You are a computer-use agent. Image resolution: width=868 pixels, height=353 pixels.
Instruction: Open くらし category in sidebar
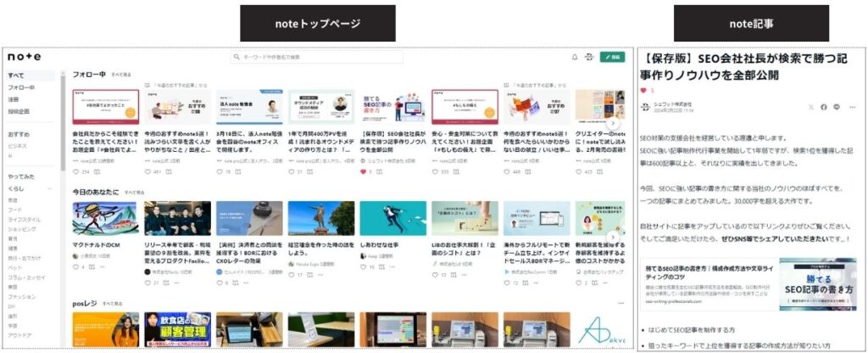(x=17, y=188)
